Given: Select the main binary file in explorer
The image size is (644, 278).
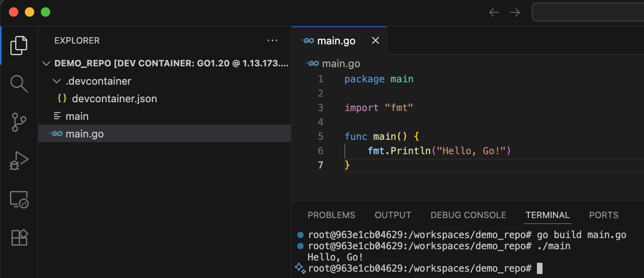Looking at the screenshot, I should [x=165, y=116].
